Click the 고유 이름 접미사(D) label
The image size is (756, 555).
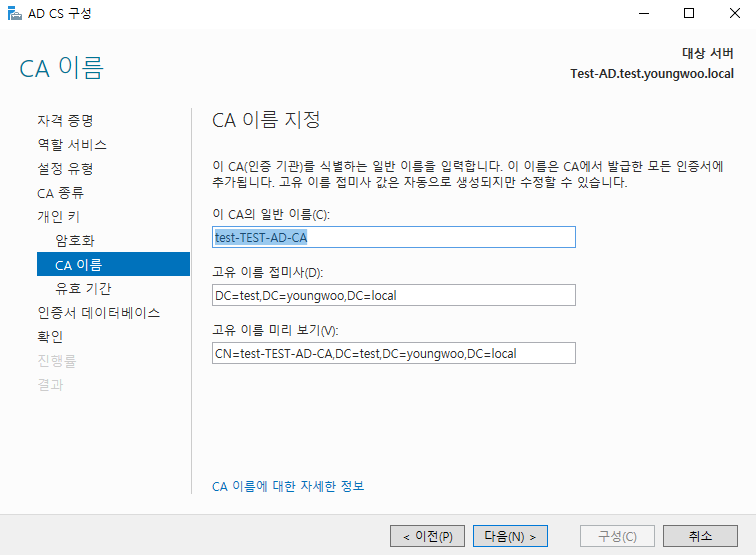point(268,272)
